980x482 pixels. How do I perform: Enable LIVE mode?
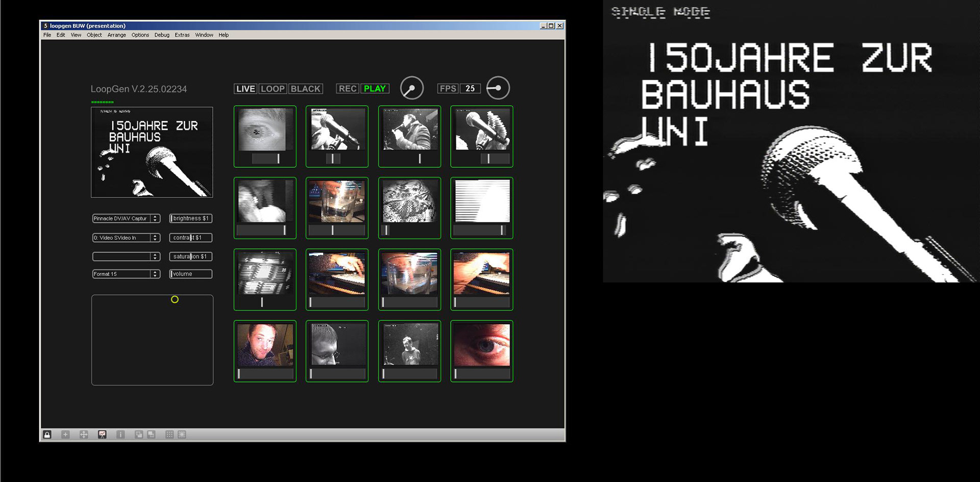(x=246, y=89)
